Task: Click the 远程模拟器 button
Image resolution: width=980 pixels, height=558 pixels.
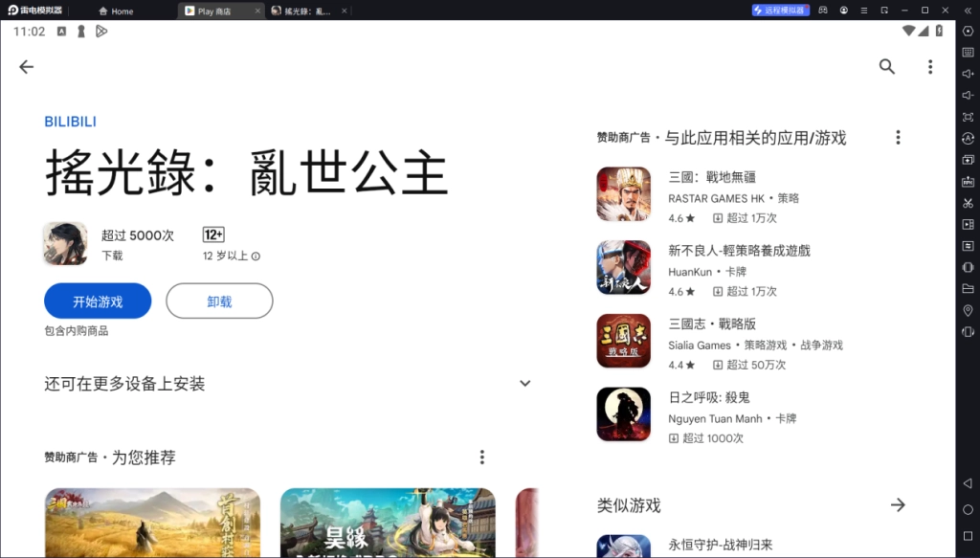Action: 781,10
